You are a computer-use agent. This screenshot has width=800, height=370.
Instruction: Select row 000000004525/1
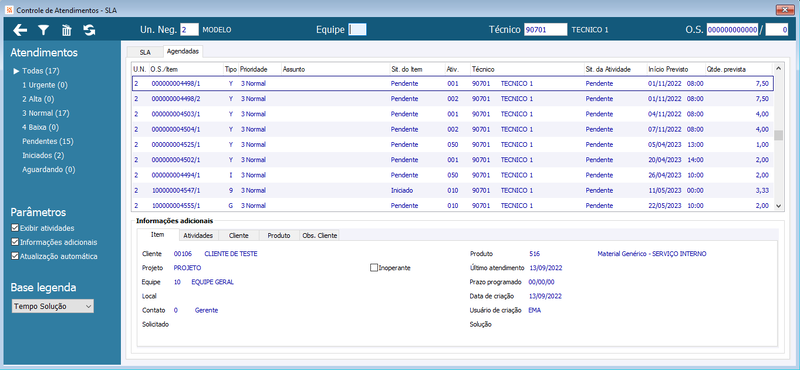point(453,144)
